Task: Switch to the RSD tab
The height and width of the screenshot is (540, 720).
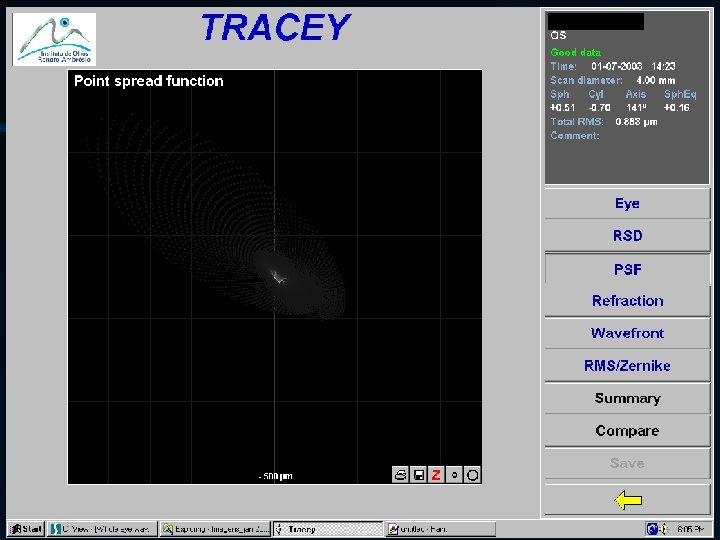Action: (627, 236)
